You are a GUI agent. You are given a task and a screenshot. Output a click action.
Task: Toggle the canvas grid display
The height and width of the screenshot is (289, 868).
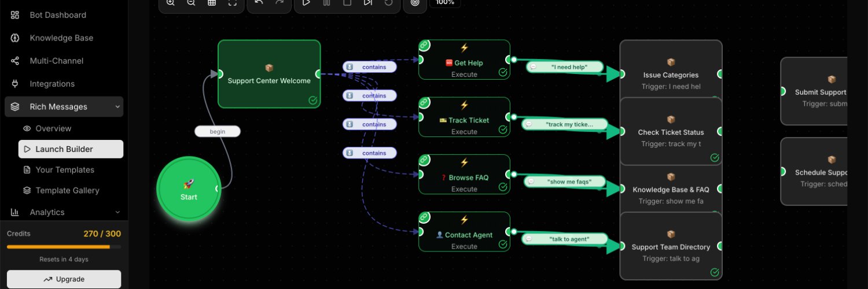click(212, 2)
